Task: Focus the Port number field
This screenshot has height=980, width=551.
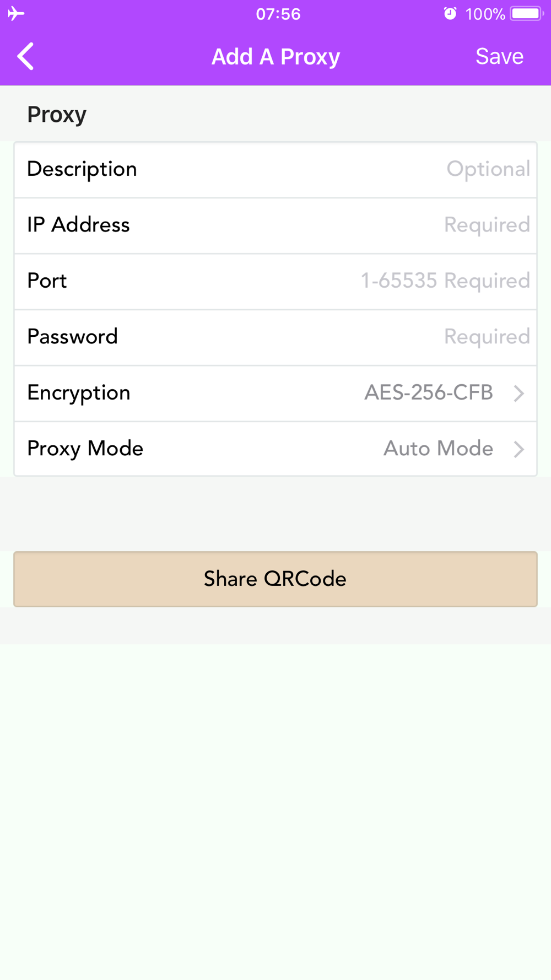Action: tap(275, 282)
